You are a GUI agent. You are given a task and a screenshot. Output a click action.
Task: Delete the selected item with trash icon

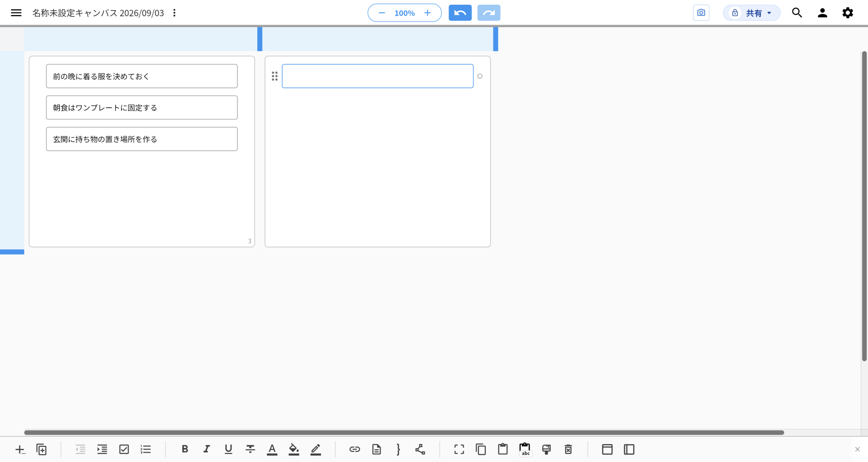click(568, 450)
